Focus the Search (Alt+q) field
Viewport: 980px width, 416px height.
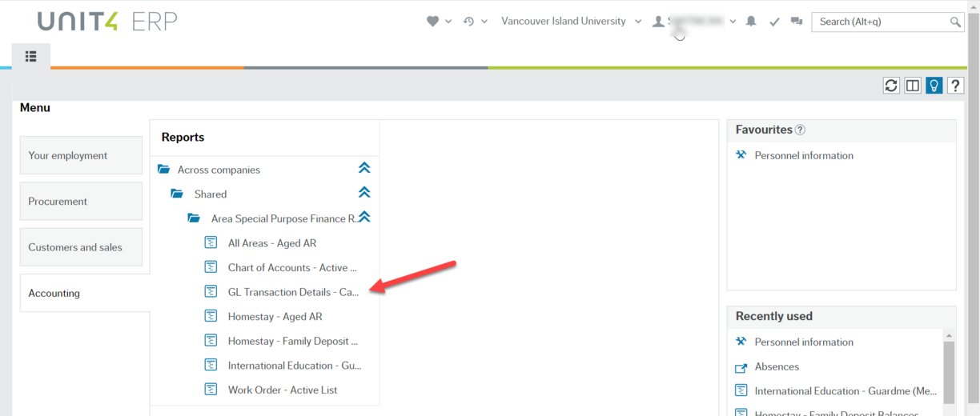coord(881,22)
